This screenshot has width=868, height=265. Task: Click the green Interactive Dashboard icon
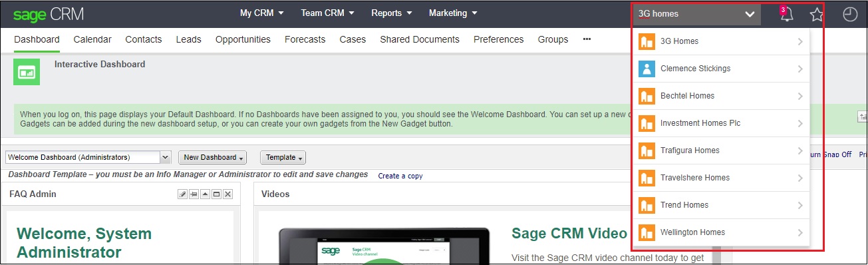coord(27,72)
